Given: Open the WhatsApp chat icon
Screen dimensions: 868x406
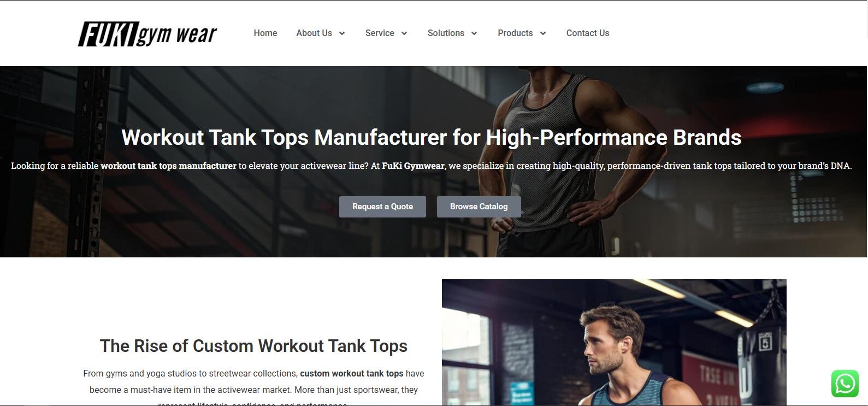Looking at the screenshot, I should click(x=845, y=384).
